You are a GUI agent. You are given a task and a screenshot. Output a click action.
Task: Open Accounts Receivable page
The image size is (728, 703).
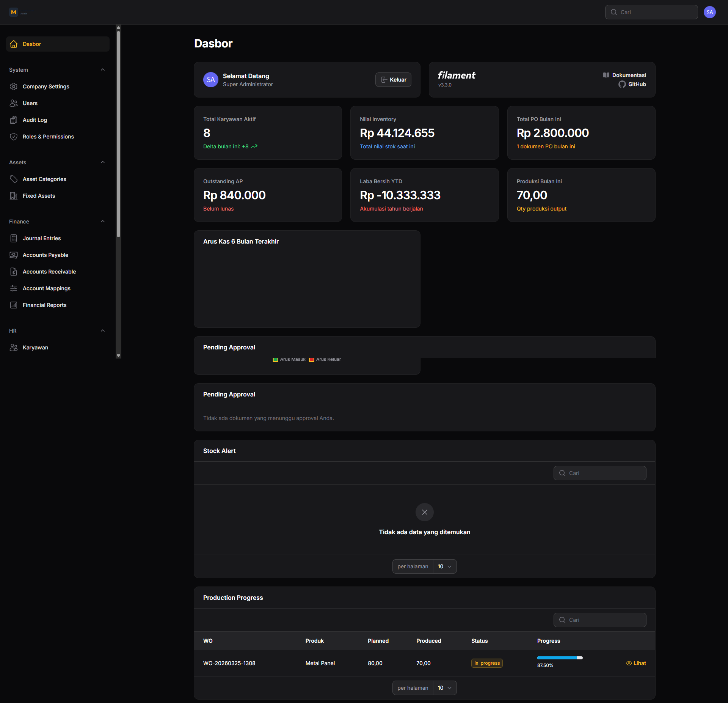point(58,272)
